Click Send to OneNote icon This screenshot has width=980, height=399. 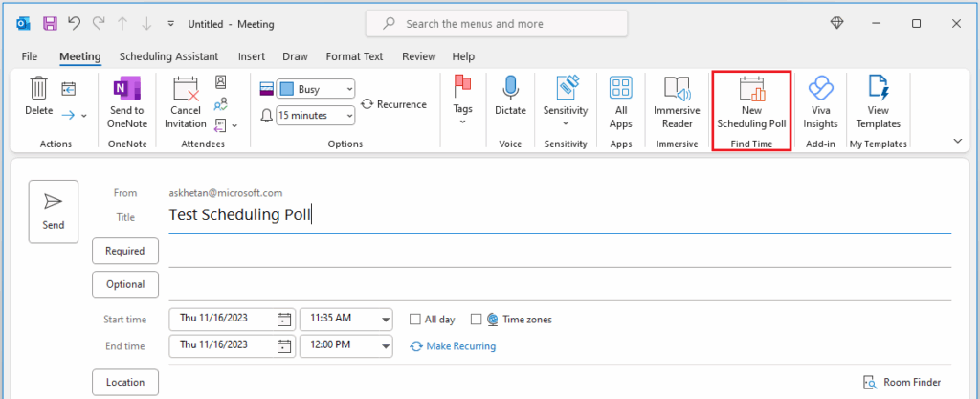pyautogui.click(x=126, y=89)
